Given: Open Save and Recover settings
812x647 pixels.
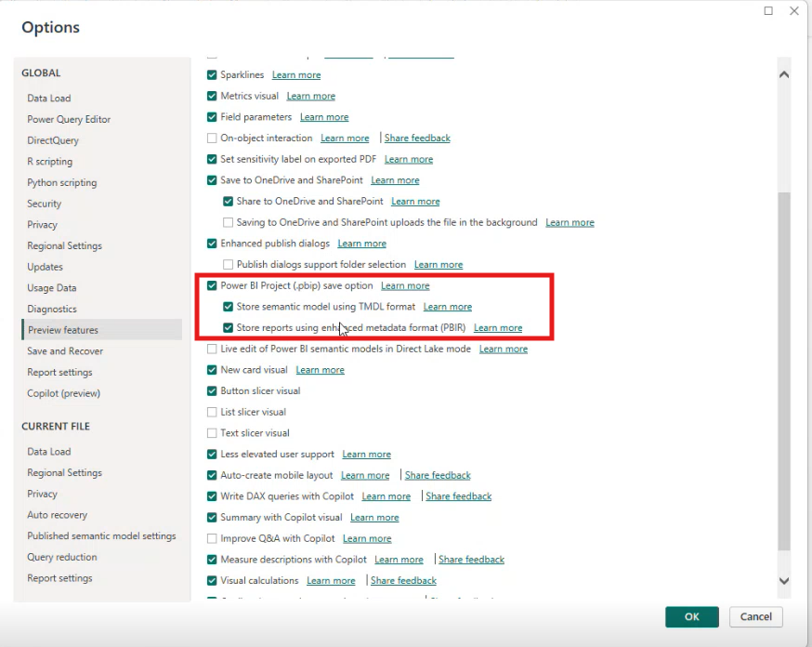Looking at the screenshot, I should click(65, 351).
